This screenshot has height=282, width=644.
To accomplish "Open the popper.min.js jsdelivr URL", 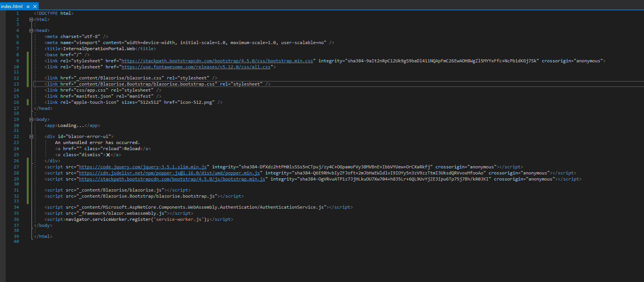I will tap(169, 173).
